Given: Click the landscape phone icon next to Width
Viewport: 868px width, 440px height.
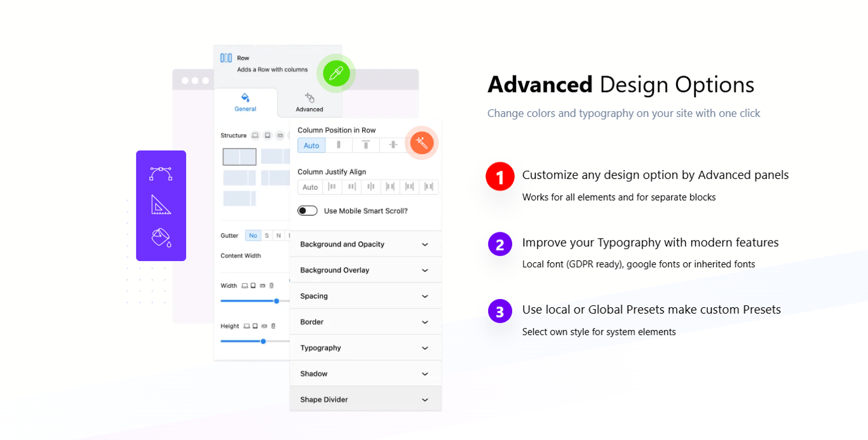Looking at the screenshot, I should (263, 286).
